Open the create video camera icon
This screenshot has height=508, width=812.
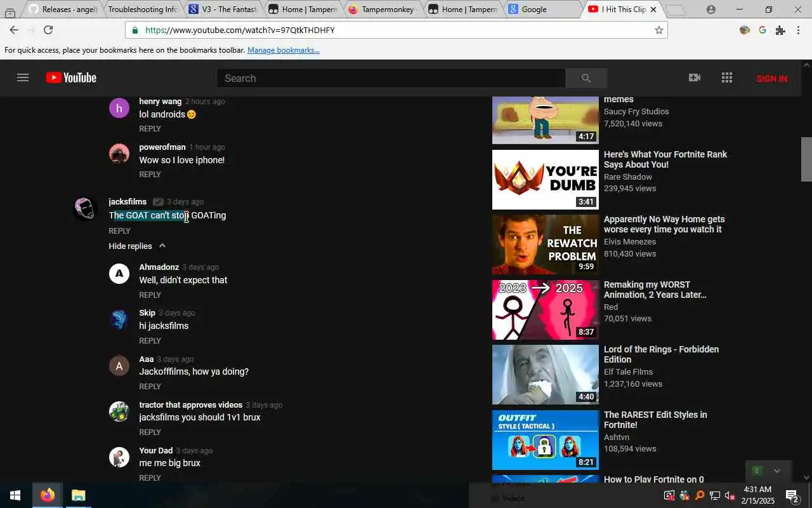[695, 77]
